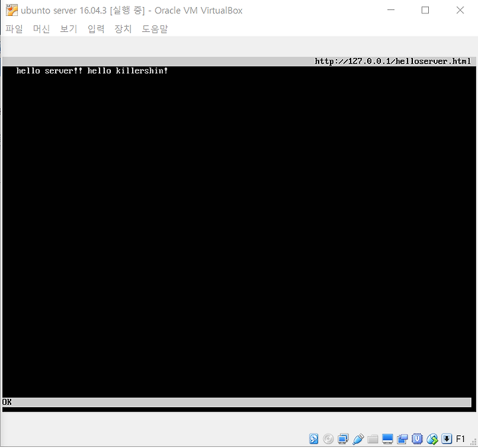
Task: Click the F1 host key indicator
Action: (460, 439)
